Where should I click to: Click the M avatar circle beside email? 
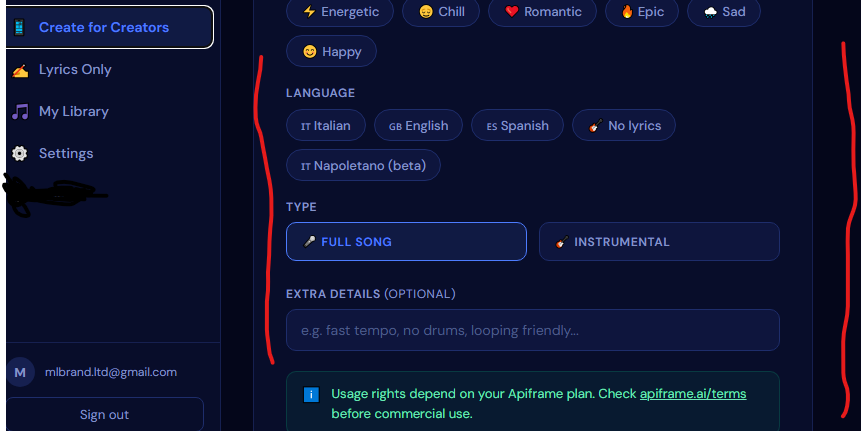click(x=20, y=372)
